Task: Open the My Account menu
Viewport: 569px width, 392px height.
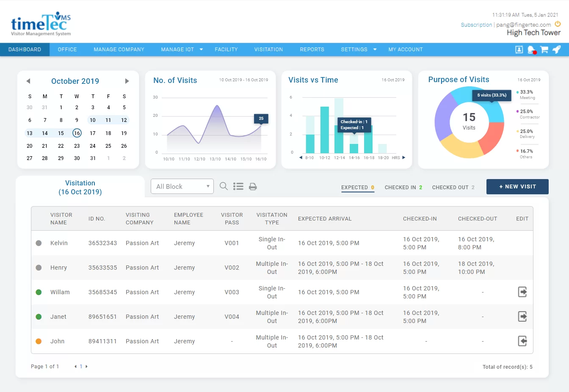Action: pyautogui.click(x=406, y=50)
